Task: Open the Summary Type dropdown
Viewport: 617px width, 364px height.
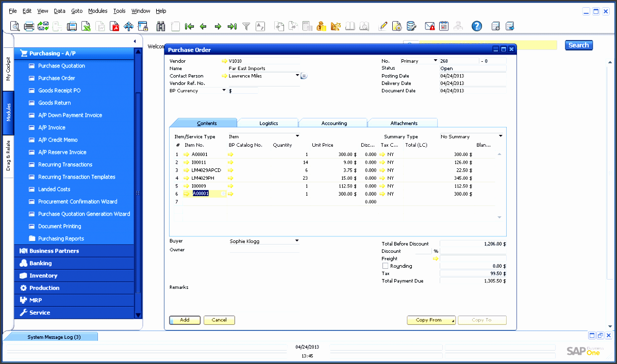Action: [x=501, y=136]
